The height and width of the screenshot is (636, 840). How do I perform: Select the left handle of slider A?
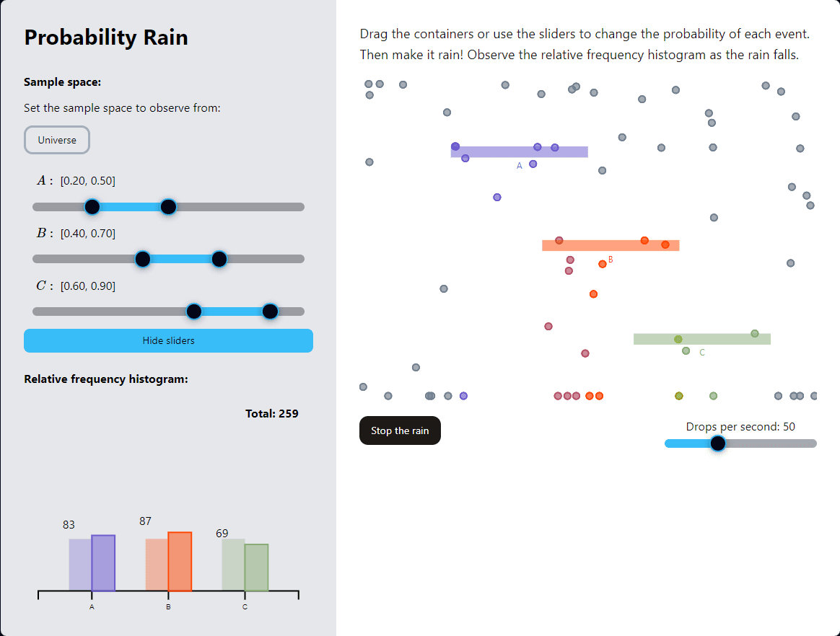[x=92, y=207]
